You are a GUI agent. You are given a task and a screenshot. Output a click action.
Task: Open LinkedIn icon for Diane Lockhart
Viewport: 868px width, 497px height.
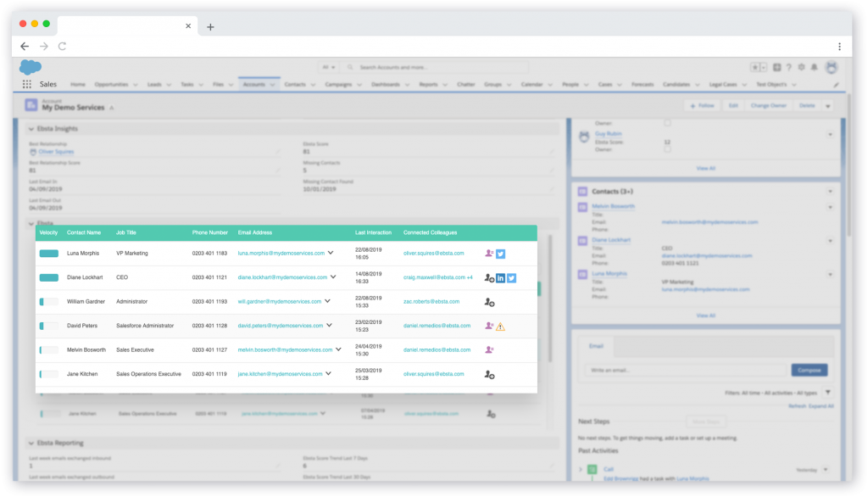500,277
